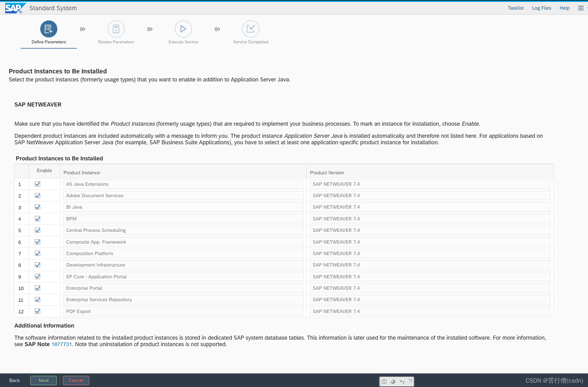This screenshot has width=588, height=387.
Task: Click the Adobe Document Services field
Action: click(x=183, y=195)
